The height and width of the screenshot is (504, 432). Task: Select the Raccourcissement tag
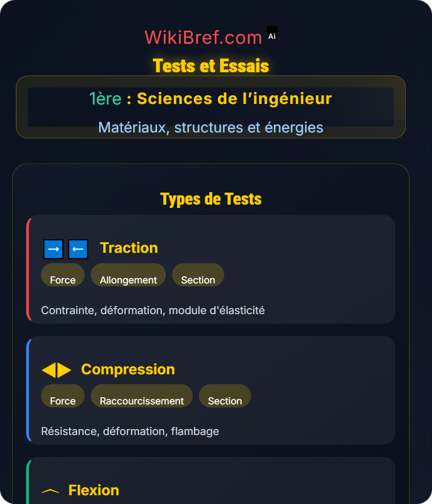tap(142, 396)
